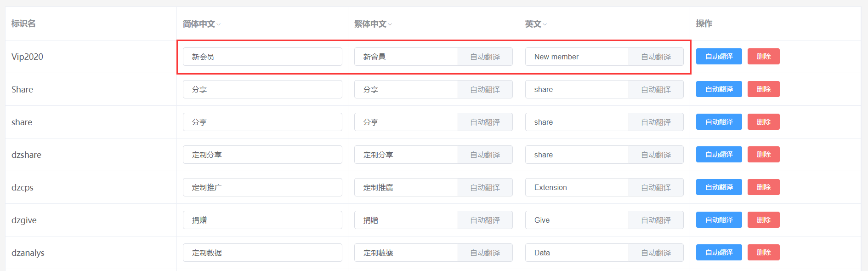Image resolution: width=868 pixels, height=271 pixels.
Task: Auto-translate Traditional Chinese for dzshare row
Action: 485,155
